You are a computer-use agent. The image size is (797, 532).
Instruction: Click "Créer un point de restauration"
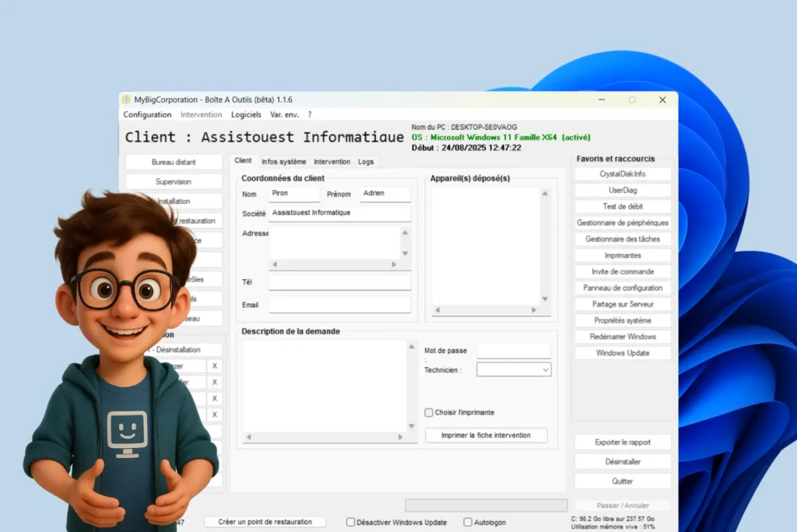coord(264,522)
